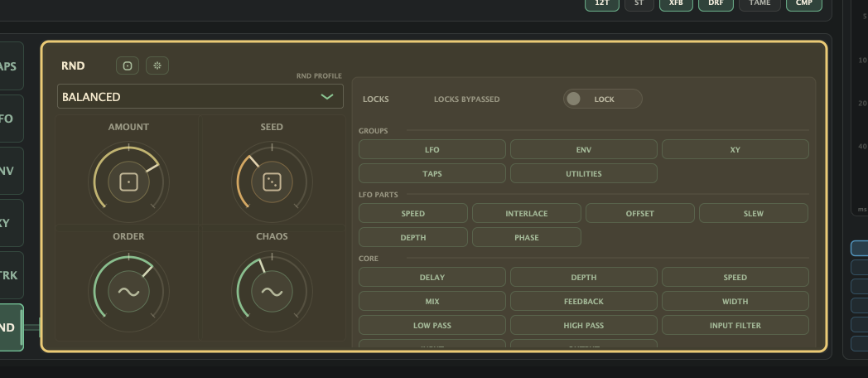Toggle the XY group lock

pyautogui.click(x=735, y=150)
